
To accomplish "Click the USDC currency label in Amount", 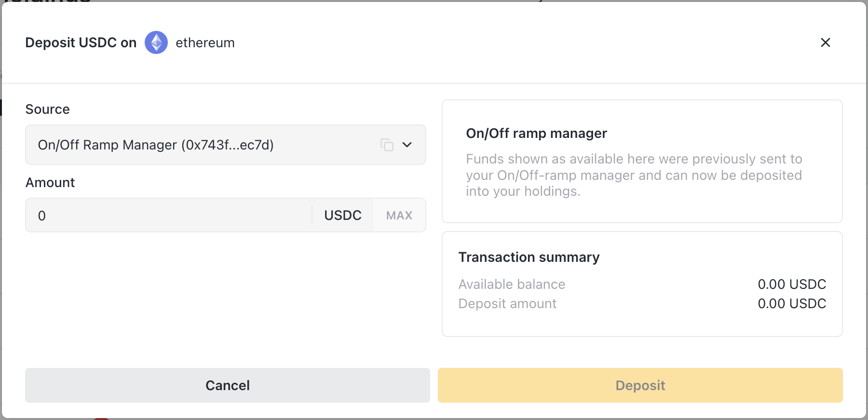I will point(342,216).
